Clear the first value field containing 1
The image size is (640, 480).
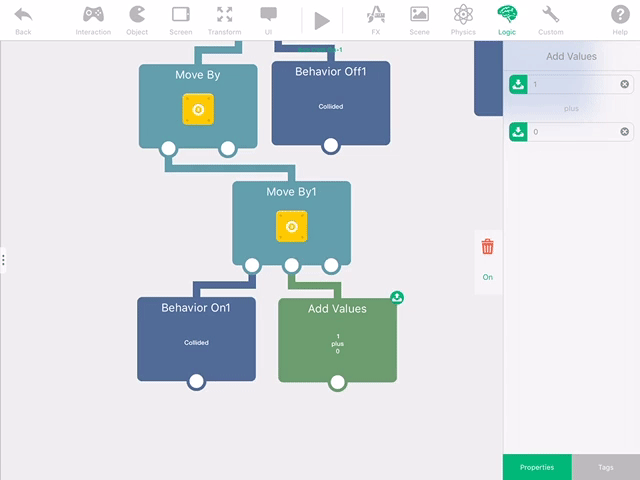[x=624, y=84]
